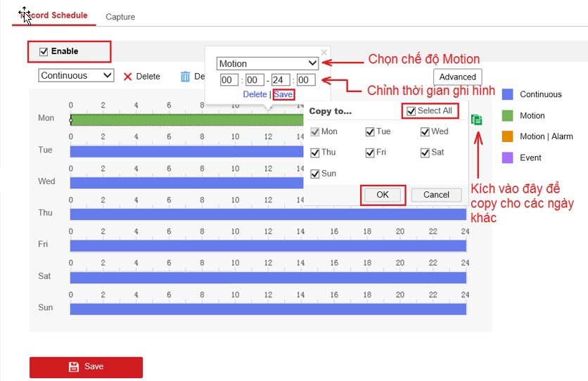
Task: Click the Cancel button
Action: pyautogui.click(x=436, y=195)
